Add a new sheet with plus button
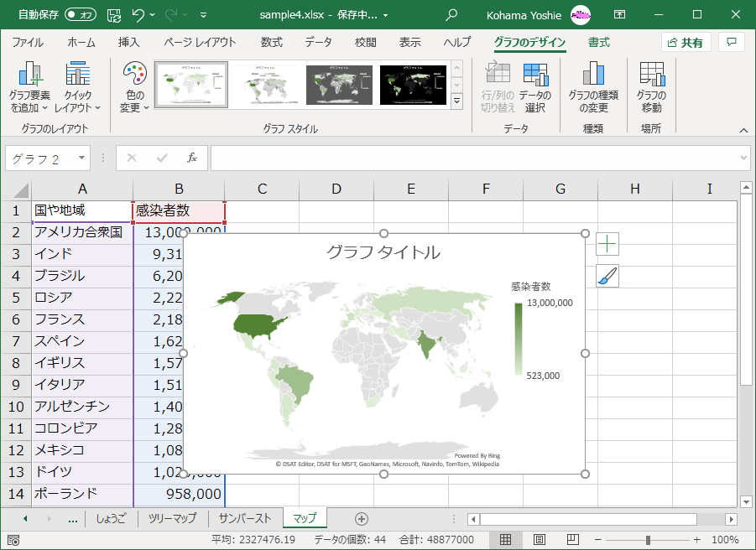 (x=361, y=518)
